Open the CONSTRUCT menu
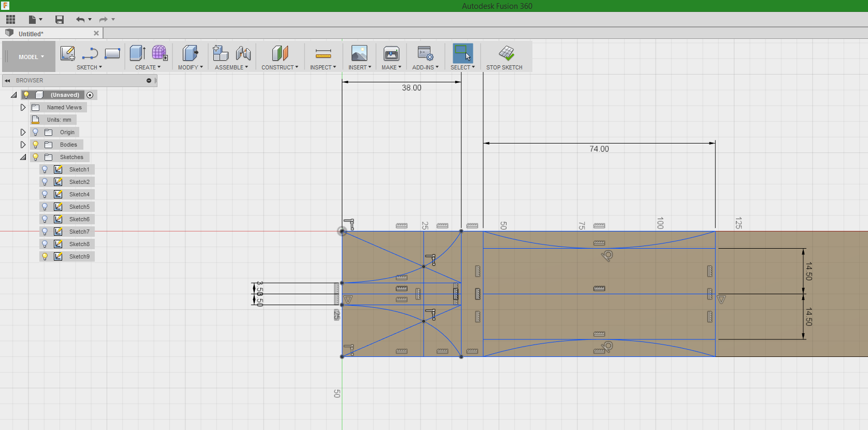This screenshot has height=430, width=868. click(280, 67)
